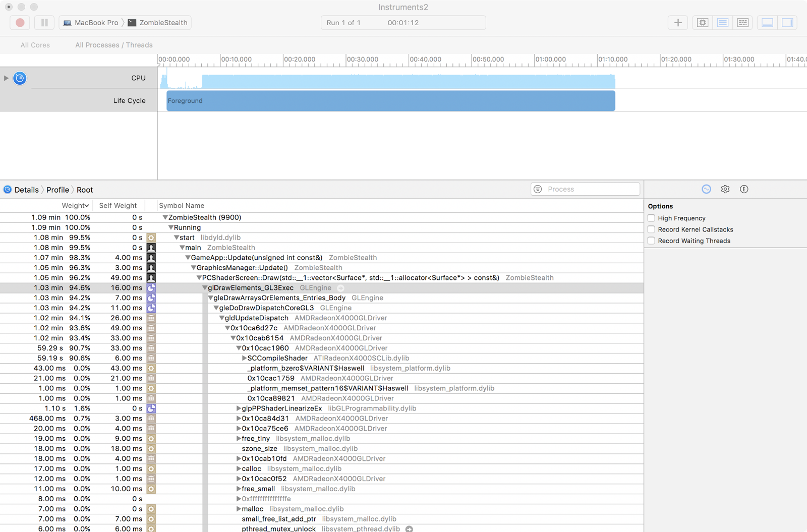Collapse the start libdyld.dylib row
Screen dimensions: 807x532
[x=177, y=238]
